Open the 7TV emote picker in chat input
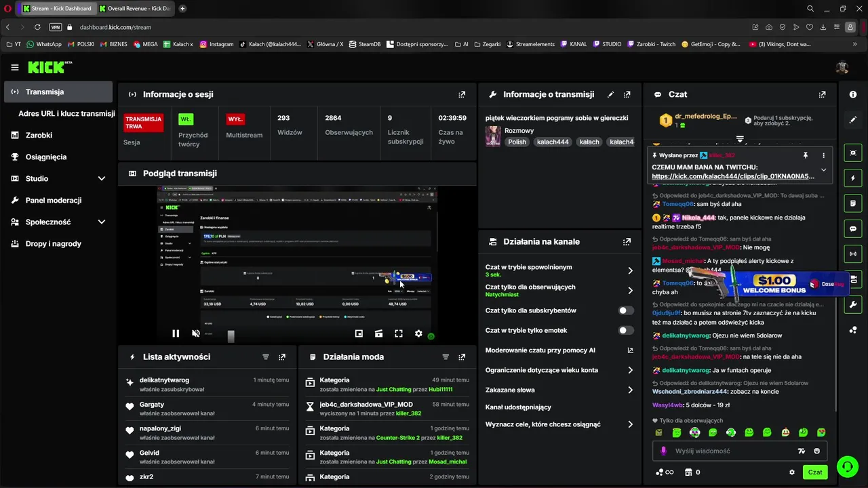Screen dimensions: 868x488 pyautogui.click(x=802, y=451)
